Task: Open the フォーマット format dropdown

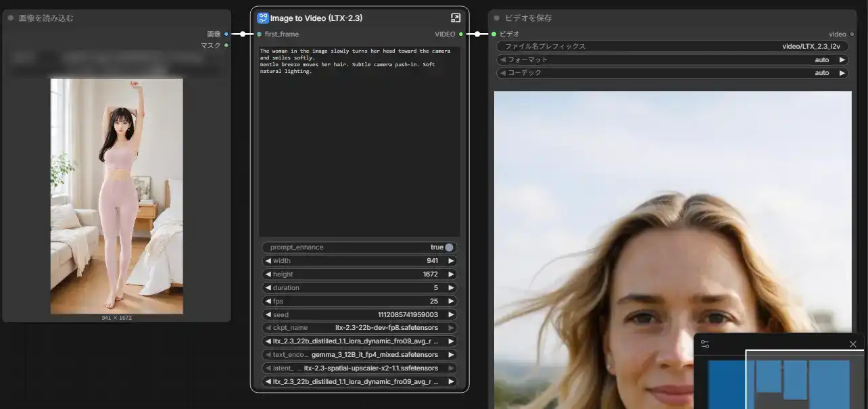Action: pyautogui.click(x=673, y=59)
